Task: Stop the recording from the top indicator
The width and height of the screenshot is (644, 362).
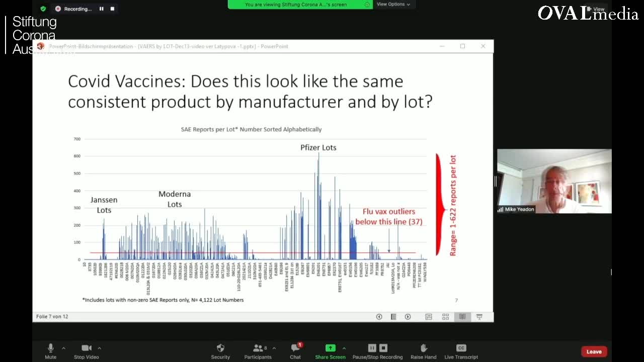Action: 112,9
